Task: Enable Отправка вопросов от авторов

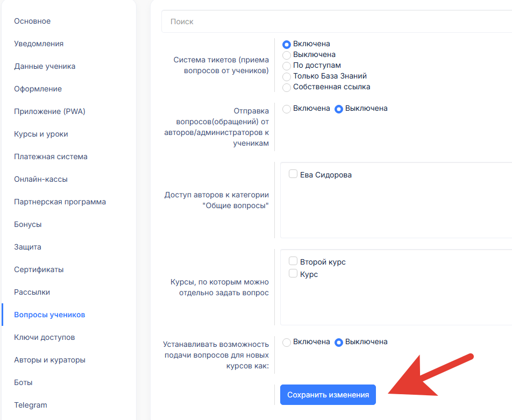Action: point(287,109)
